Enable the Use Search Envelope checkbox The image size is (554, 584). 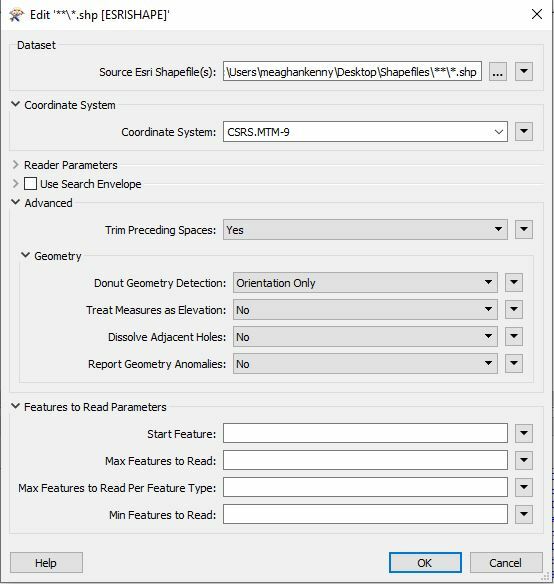coord(30,184)
